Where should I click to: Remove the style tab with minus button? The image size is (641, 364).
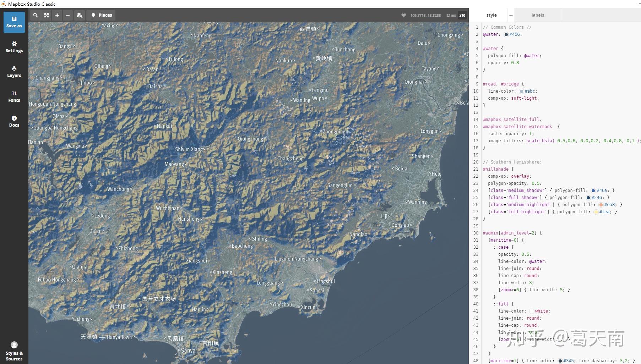(511, 15)
